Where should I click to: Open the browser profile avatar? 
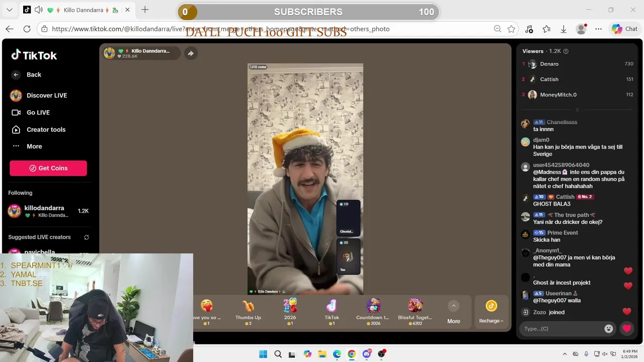pyautogui.click(x=581, y=29)
